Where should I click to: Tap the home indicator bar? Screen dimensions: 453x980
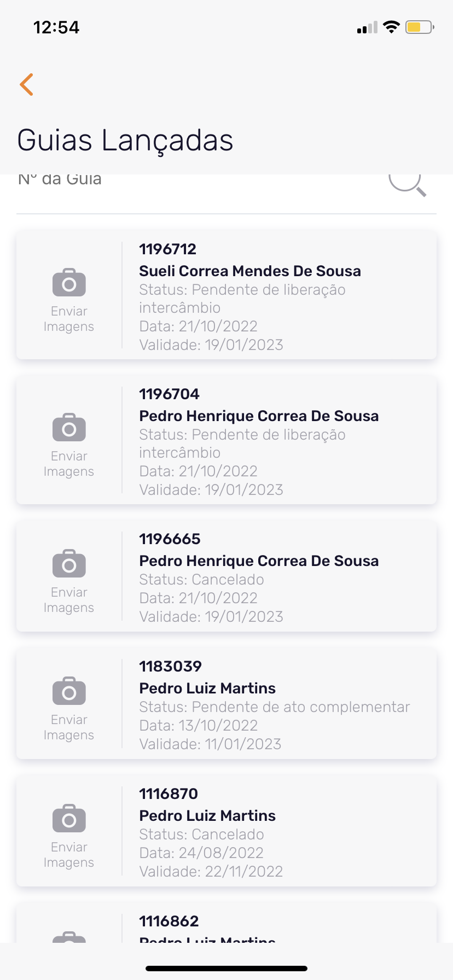(226, 968)
